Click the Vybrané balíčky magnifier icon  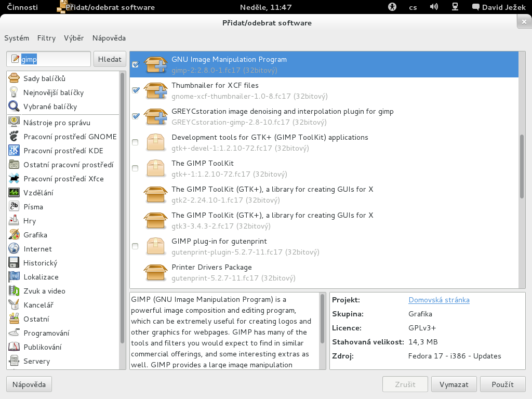pyautogui.click(x=14, y=106)
